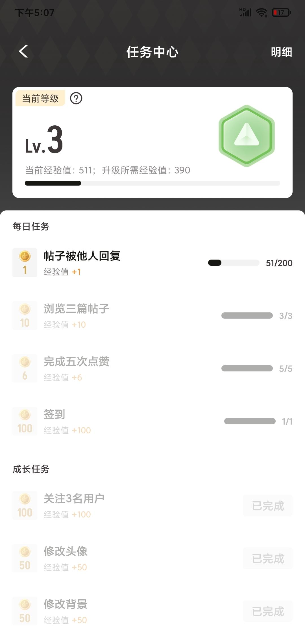This screenshot has height=644, width=305.
Task: Click 已完成 button for 关注3名用户
Action: click(267, 506)
